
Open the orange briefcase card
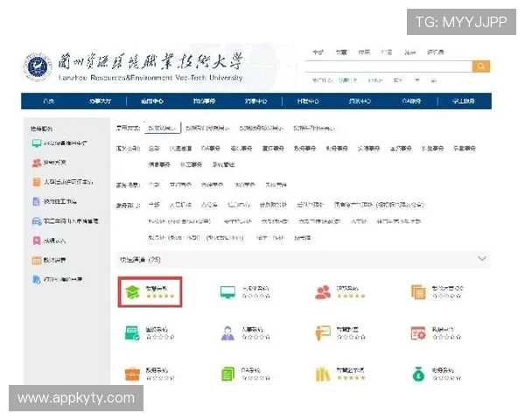(x=150, y=374)
